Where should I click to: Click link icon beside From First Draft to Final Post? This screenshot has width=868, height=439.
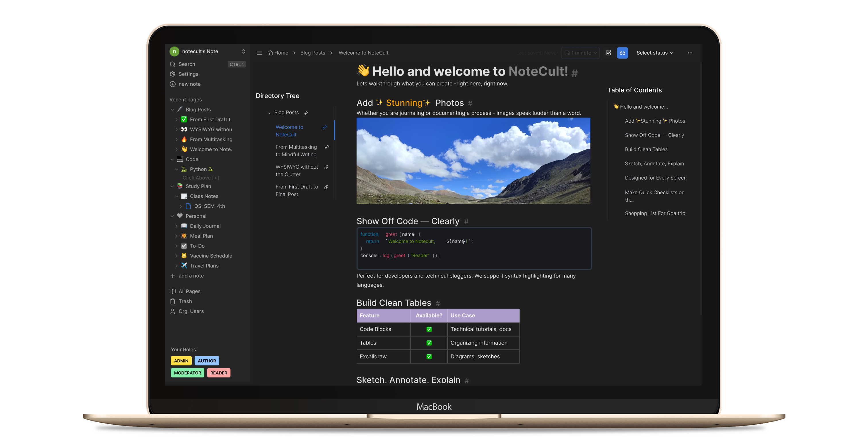326,187
